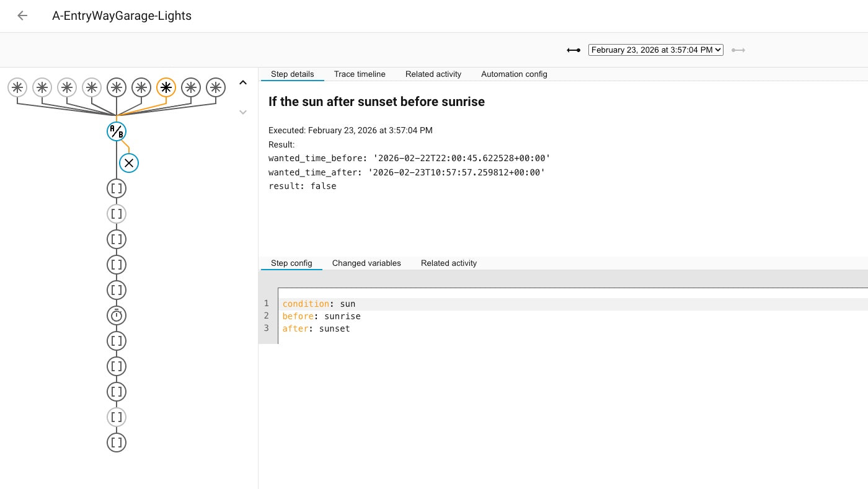Select the last trigger node in the row

pyautogui.click(x=216, y=87)
